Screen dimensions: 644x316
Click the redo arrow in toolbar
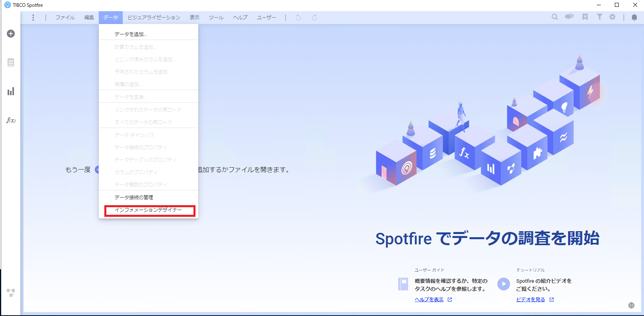[x=315, y=18]
